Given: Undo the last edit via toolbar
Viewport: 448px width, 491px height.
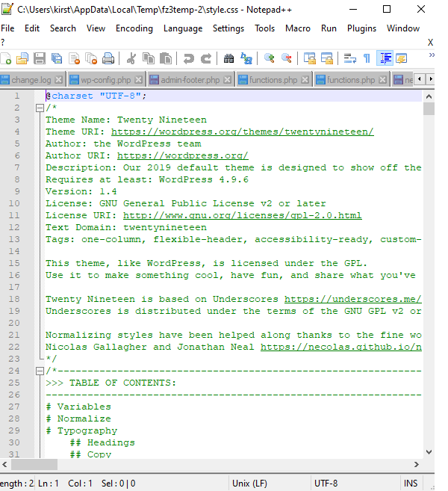Looking at the screenshot, I should pos(188,58).
